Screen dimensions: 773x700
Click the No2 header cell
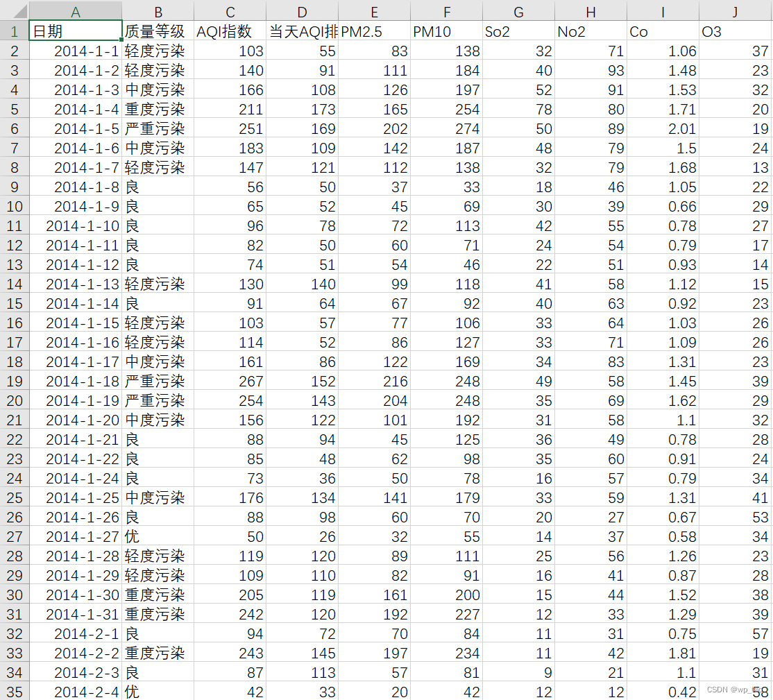coord(591,31)
